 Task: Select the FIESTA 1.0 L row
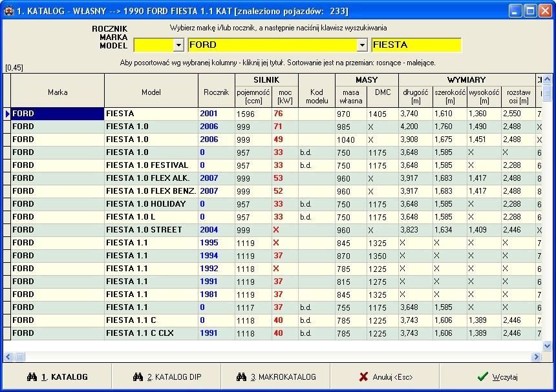(x=272, y=217)
